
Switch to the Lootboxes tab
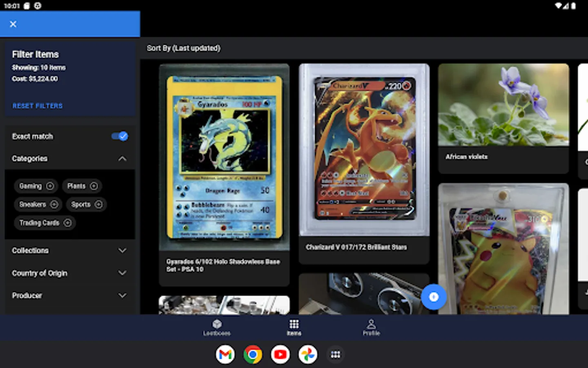(217, 328)
